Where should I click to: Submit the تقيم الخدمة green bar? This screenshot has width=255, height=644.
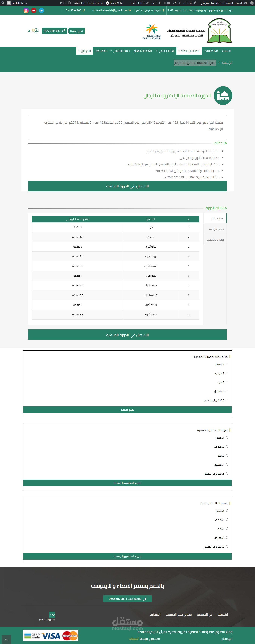tap(127, 410)
